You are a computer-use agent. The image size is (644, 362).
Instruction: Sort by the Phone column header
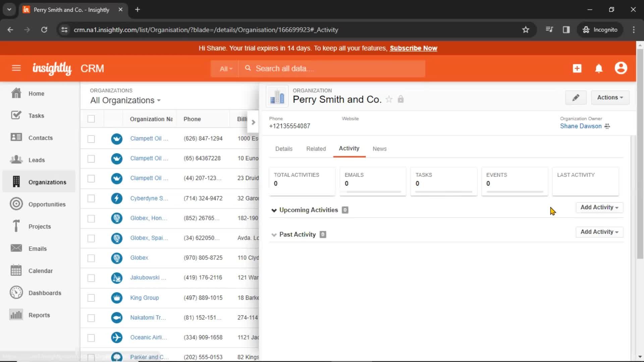click(x=192, y=119)
